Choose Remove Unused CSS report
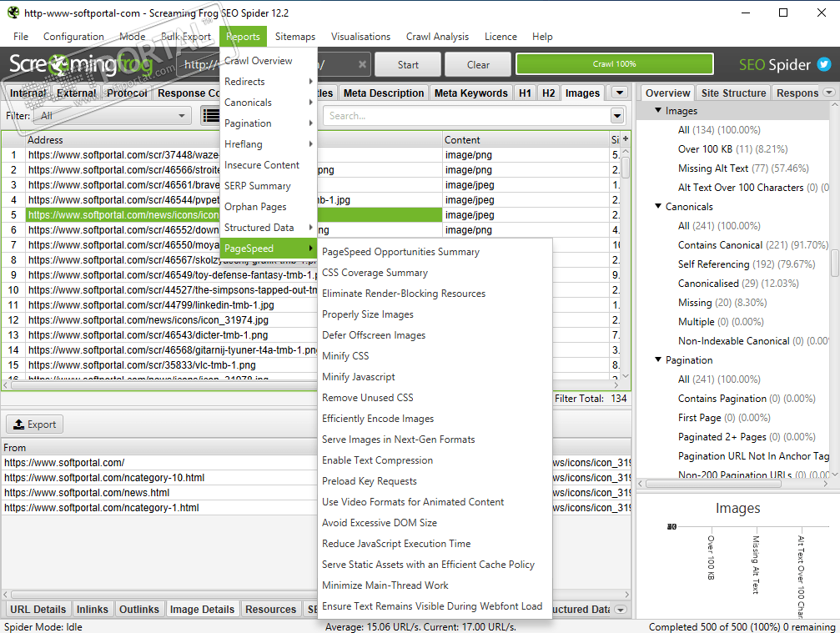The image size is (840, 633). (x=435, y=398)
